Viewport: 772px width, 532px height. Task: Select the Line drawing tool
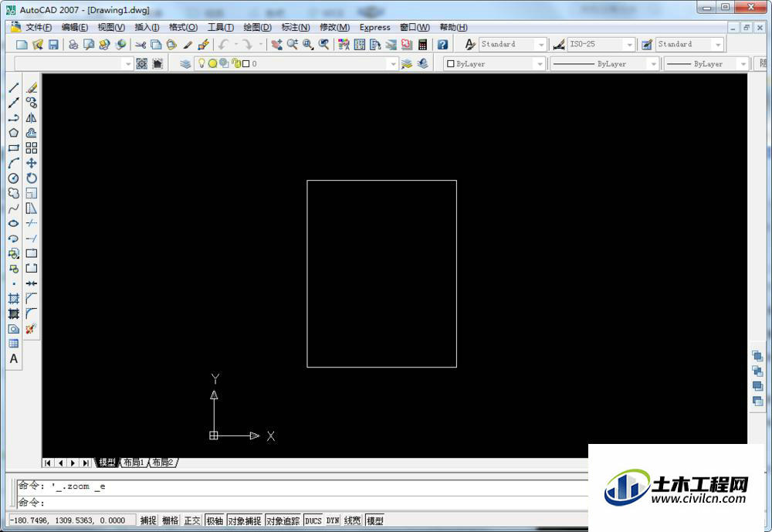14,88
